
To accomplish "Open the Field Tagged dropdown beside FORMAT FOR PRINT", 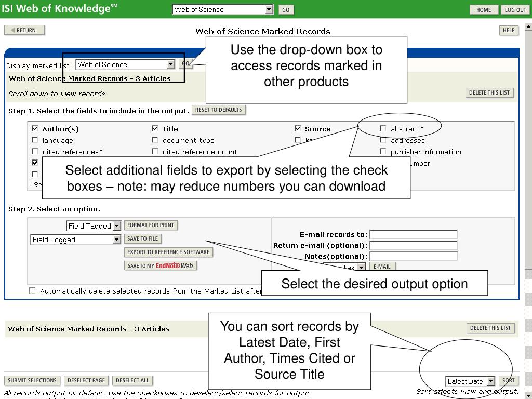I will 94,226.
